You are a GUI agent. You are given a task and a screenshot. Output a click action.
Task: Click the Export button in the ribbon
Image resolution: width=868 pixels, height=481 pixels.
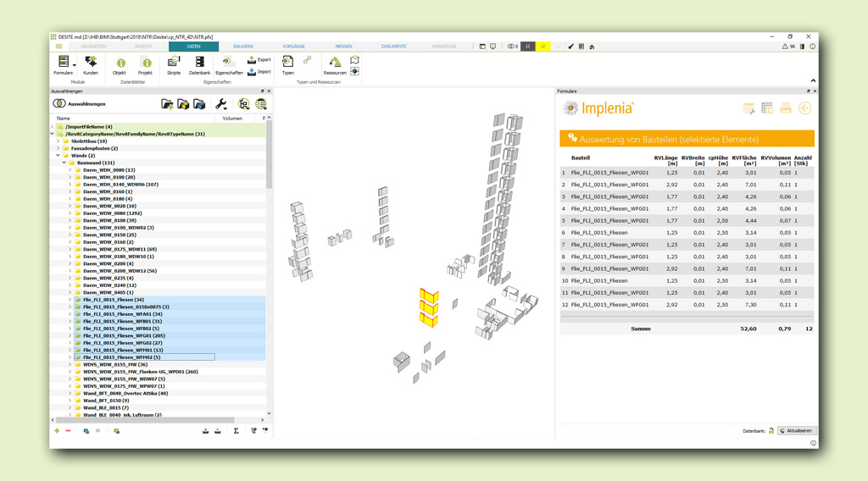tap(259, 60)
